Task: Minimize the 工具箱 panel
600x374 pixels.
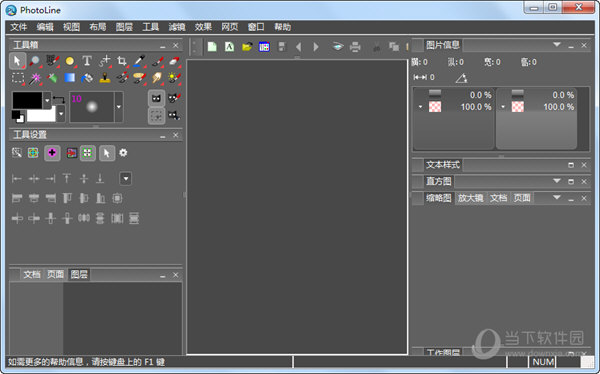Action: click(163, 46)
